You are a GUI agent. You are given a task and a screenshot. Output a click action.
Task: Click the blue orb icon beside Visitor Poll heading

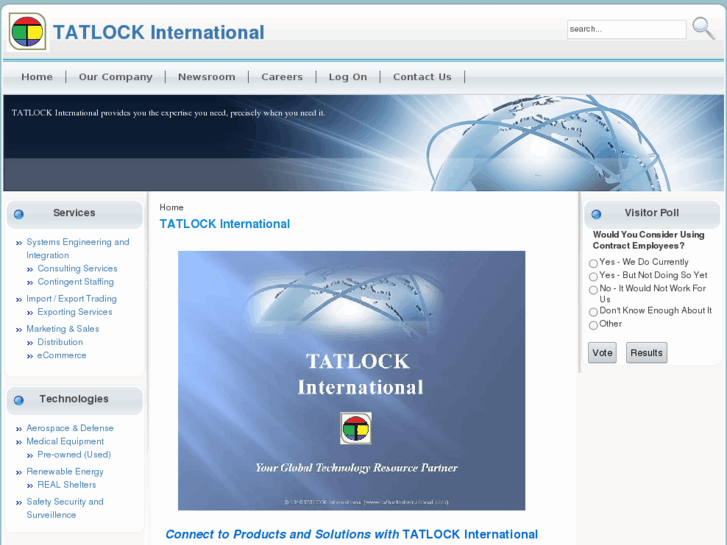point(596,214)
